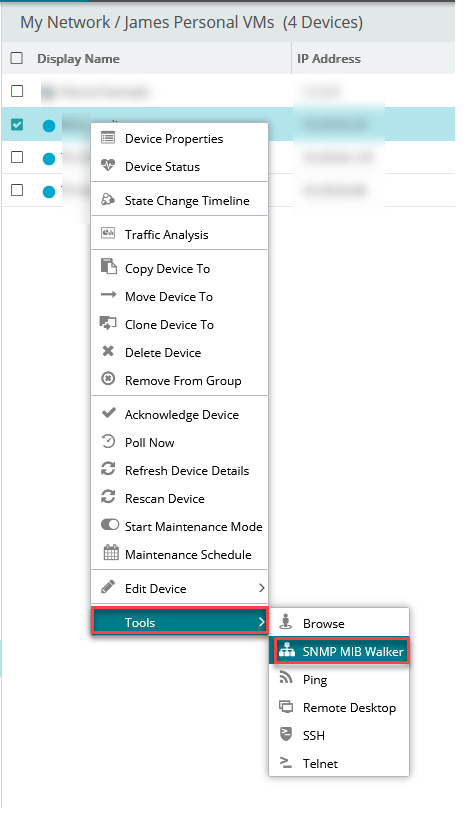Click the Poll Now clock icon
Screen dimensions: 465x818
108,442
